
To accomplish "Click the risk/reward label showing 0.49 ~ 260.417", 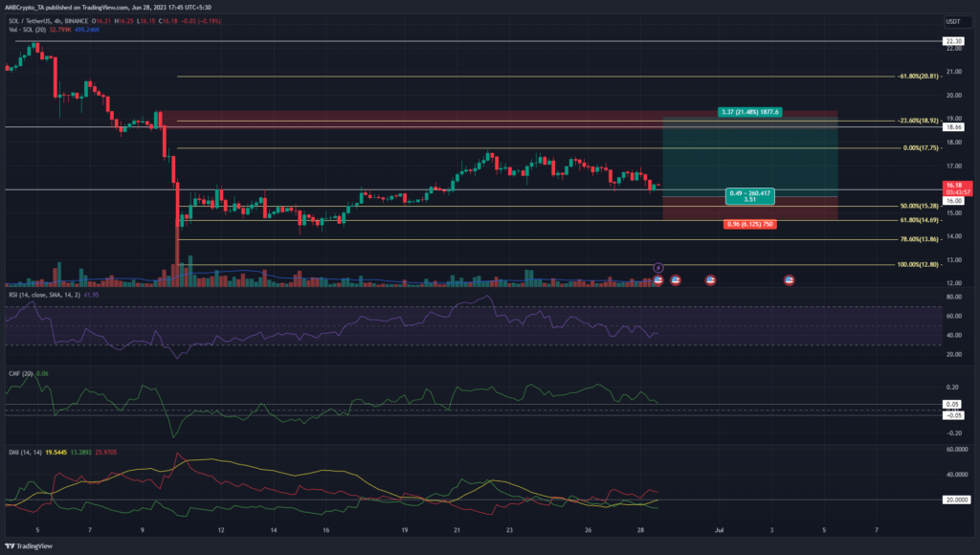I will pyautogui.click(x=749, y=196).
